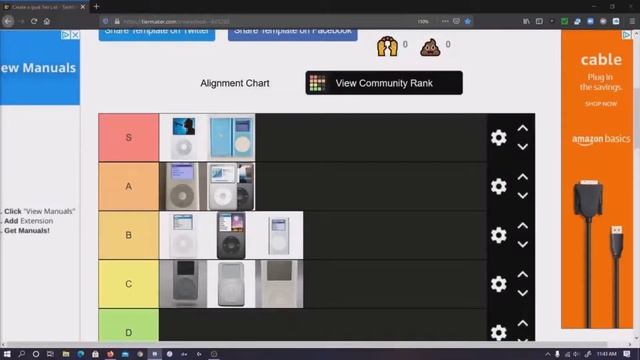Pick the blue iPod mini image in S tier
The height and width of the screenshot is (360, 640).
(231, 138)
